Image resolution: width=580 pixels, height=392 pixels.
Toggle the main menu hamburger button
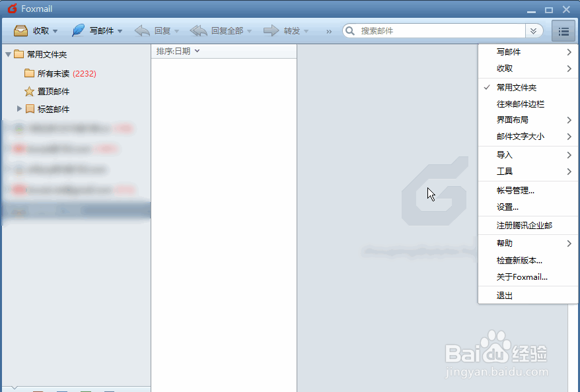(x=563, y=31)
